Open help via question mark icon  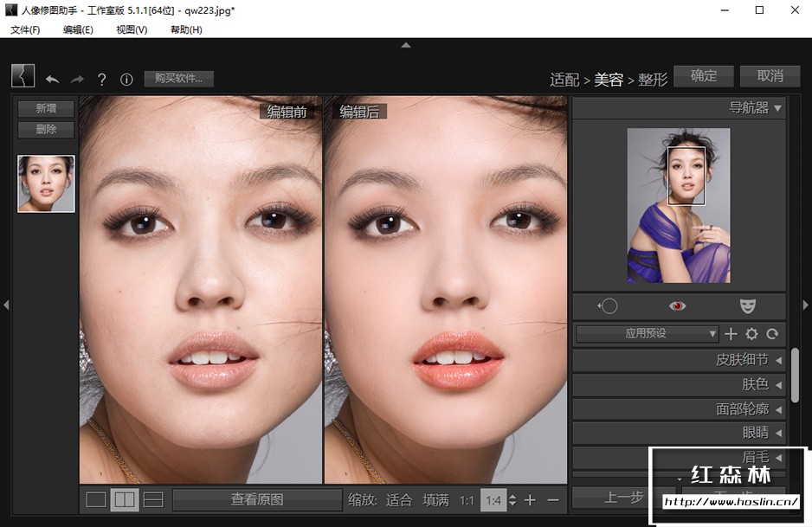point(101,80)
